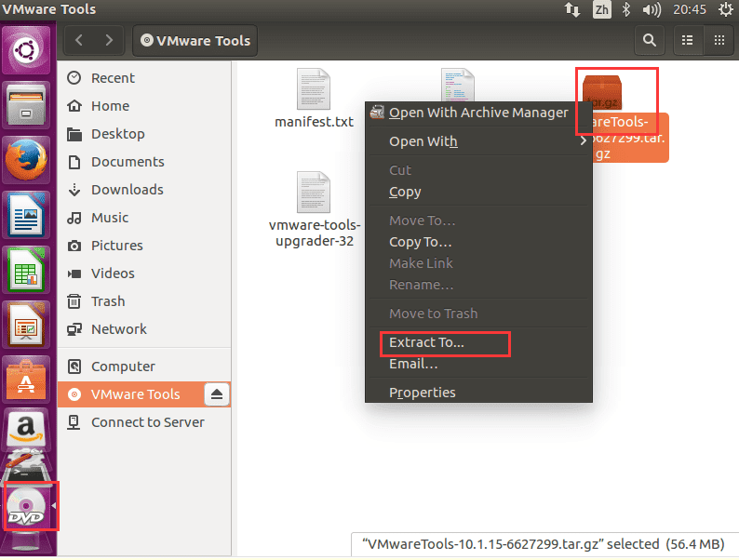Open Desktop folder in the sidebar
Viewport: 739px width, 560px height.
coord(144,134)
